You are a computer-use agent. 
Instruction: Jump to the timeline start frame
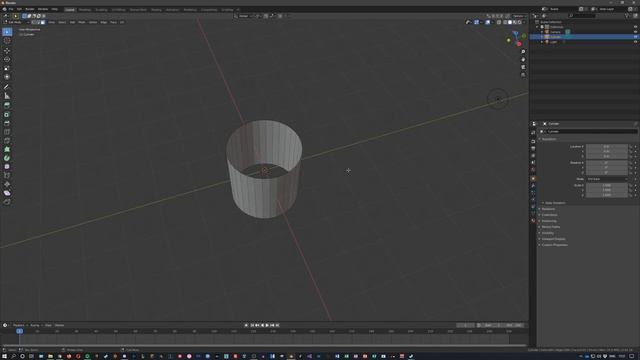click(x=252, y=325)
